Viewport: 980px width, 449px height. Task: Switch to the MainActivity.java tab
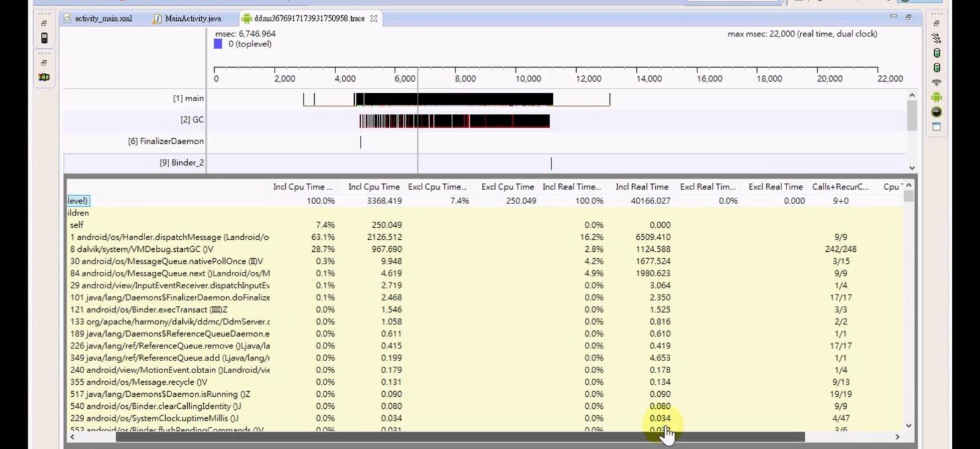pos(192,19)
